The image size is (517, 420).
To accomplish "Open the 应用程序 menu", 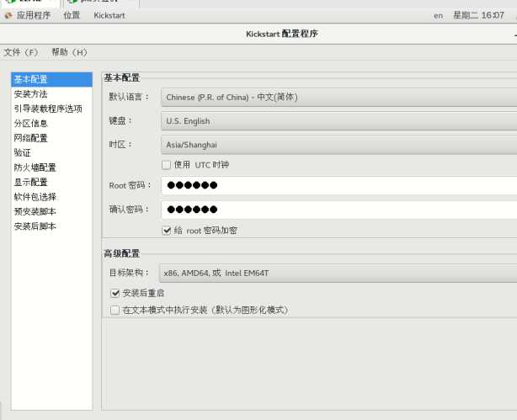I will point(34,15).
